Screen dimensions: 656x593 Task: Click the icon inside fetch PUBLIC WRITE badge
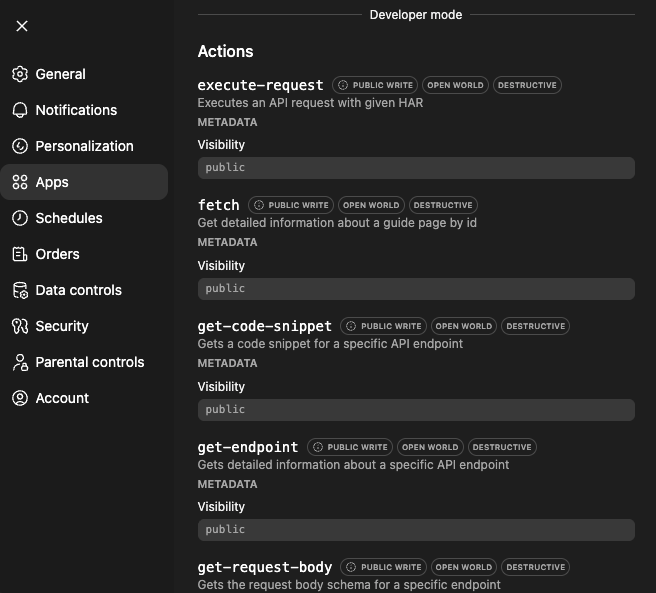pyautogui.click(x=259, y=205)
